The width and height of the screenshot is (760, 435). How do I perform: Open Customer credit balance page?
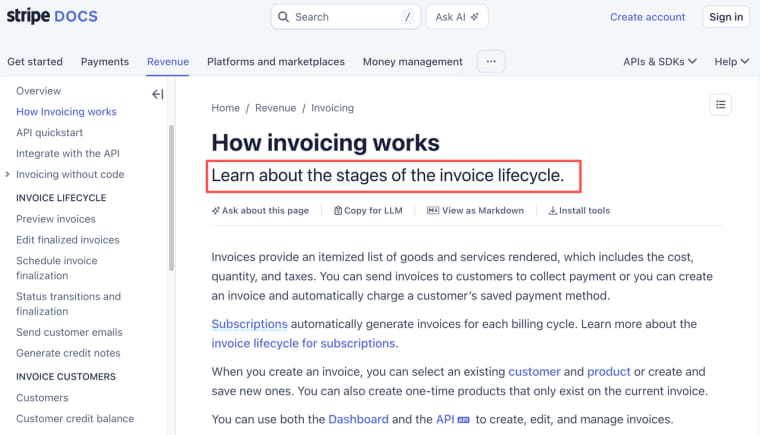coord(75,419)
